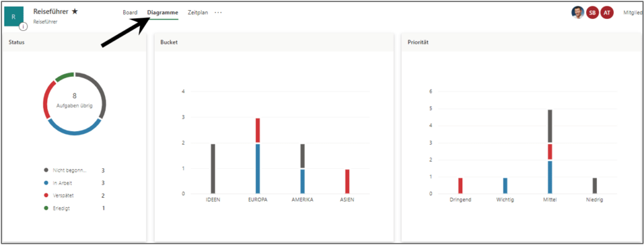Click the Verspätet legend entry

(74, 196)
